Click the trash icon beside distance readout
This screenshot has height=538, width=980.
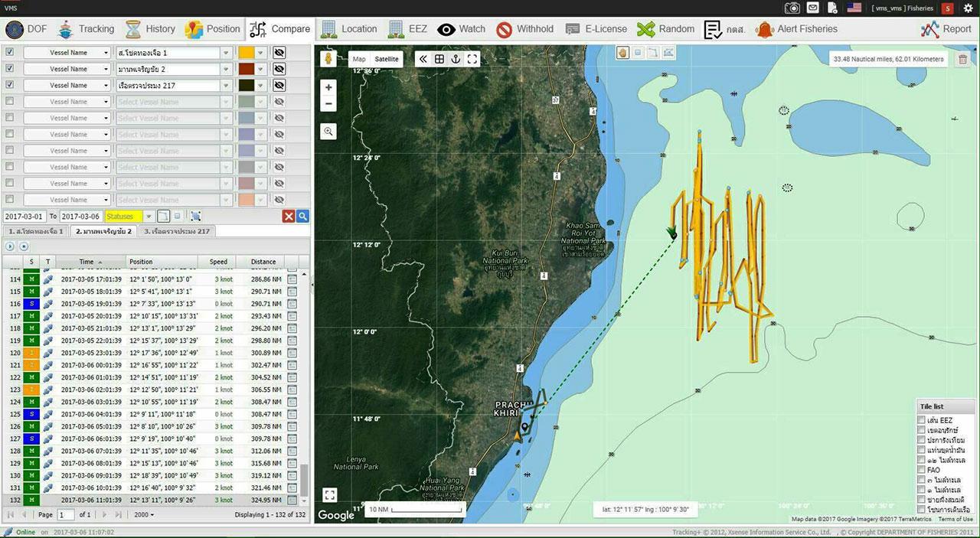point(963,60)
